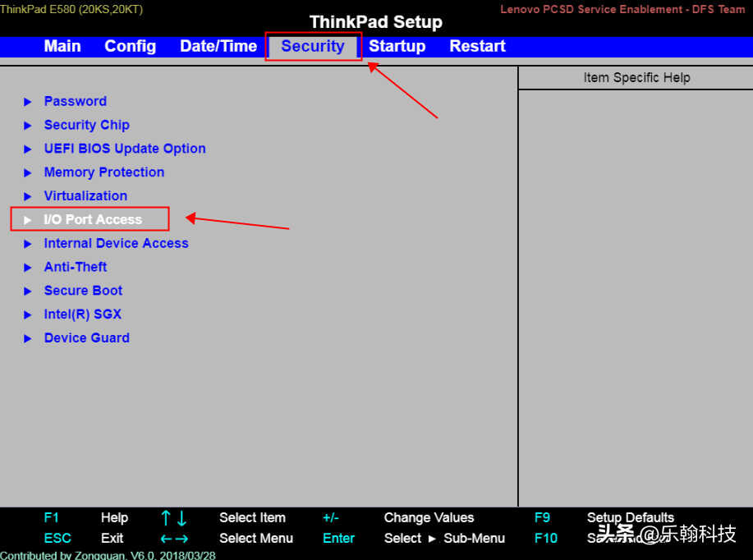Click the arrow beside Memory Protection
The height and width of the screenshot is (560, 753).
(x=27, y=173)
